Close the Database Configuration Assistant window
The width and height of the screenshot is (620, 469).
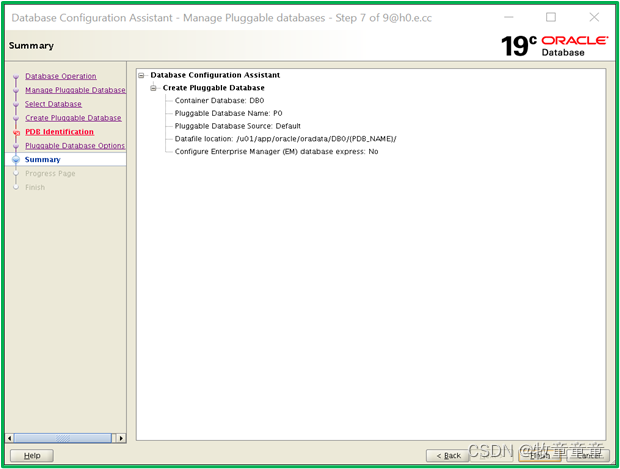(594, 17)
